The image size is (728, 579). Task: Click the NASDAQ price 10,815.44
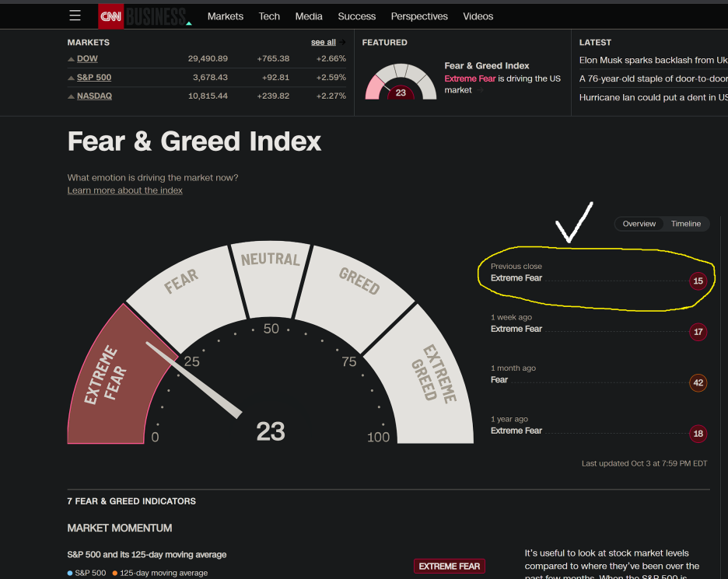208,96
